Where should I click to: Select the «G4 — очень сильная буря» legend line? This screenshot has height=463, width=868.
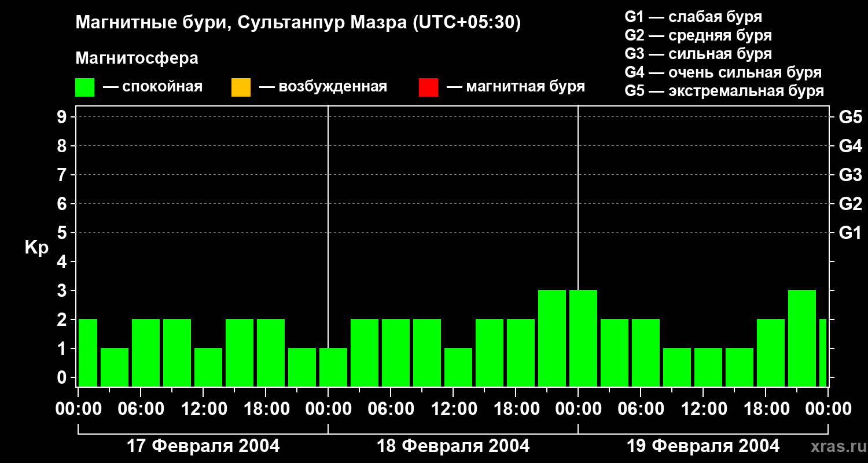(x=723, y=72)
